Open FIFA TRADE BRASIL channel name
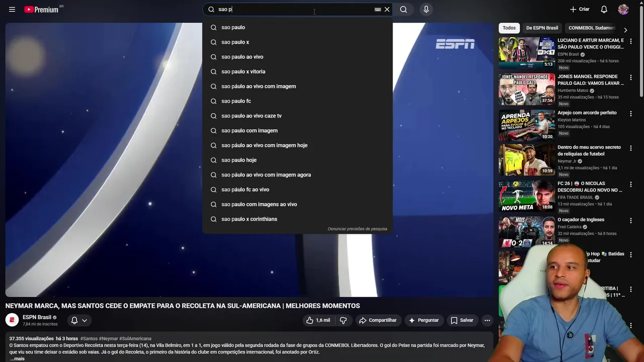 [576, 198]
